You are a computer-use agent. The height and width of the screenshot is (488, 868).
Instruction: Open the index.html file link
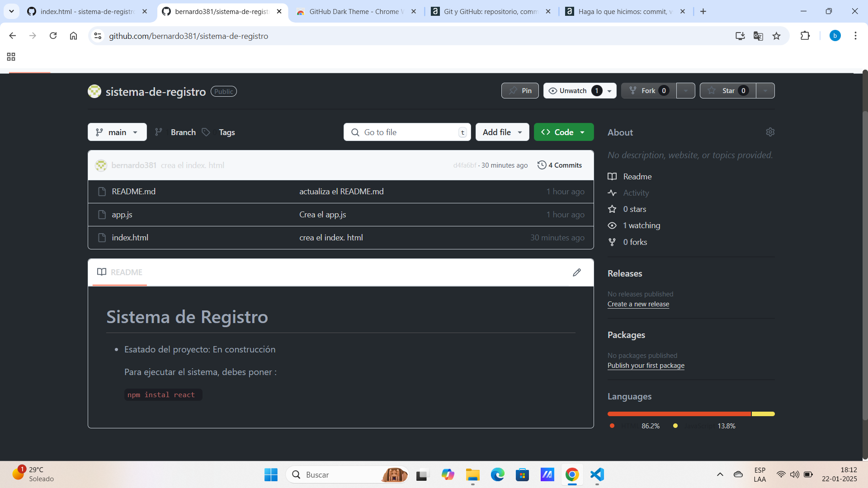point(130,237)
